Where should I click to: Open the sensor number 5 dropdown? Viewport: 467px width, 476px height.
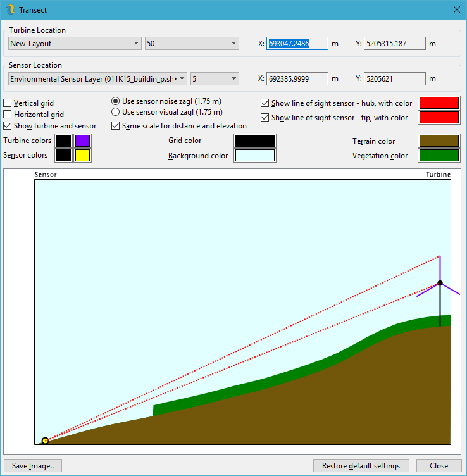(214, 79)
